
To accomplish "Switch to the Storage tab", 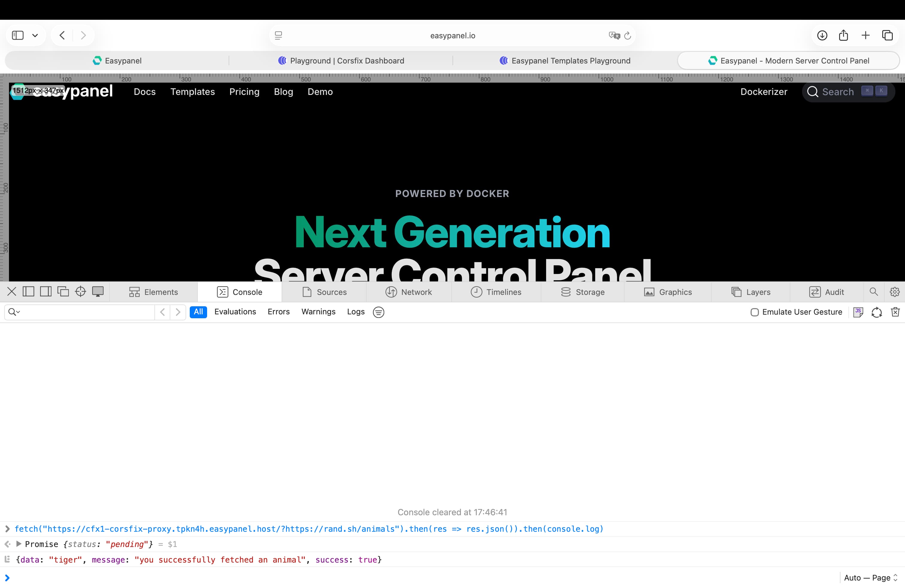I will (583, 292).
